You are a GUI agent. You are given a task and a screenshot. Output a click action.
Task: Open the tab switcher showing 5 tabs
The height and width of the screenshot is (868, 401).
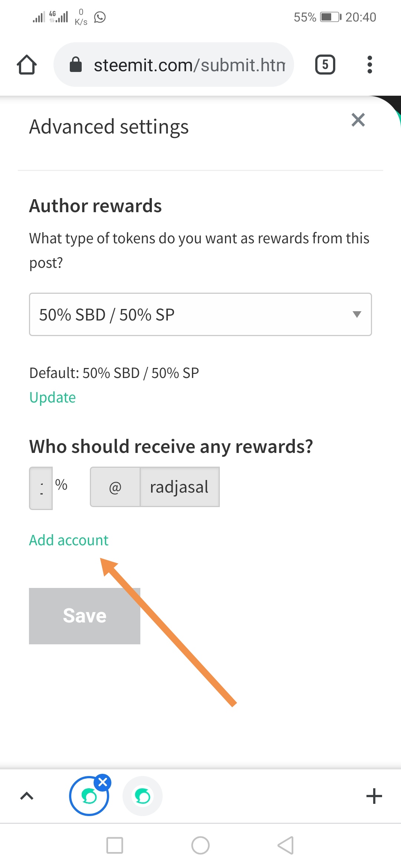(x=325, y=65)
